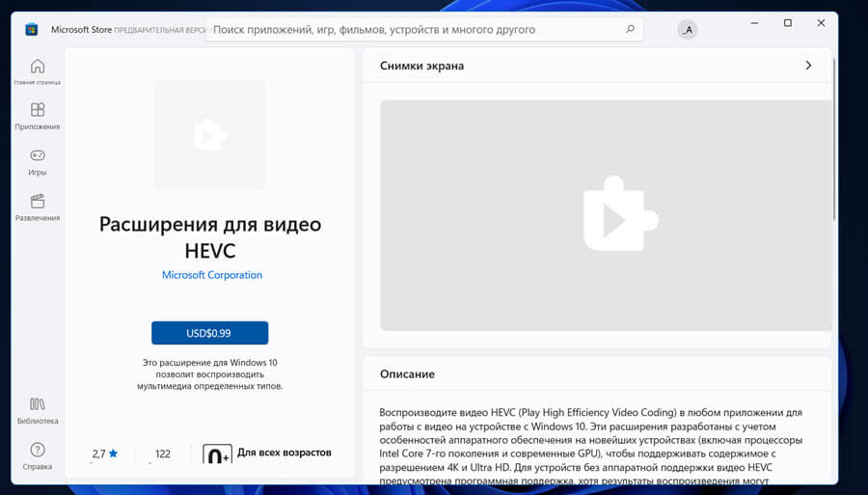868x495 pixels.
Task: Open the Home page in the sidebar
Action: pyautogui.click(x=37, y=72)
